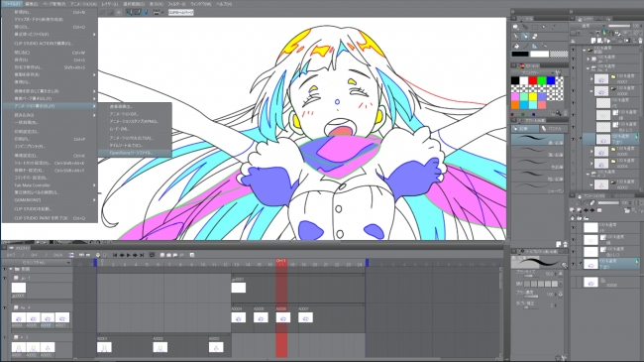Choose the 粗い鉛筆 rough pencil brush
Screen dimensions: 644x362
point(538,176)
